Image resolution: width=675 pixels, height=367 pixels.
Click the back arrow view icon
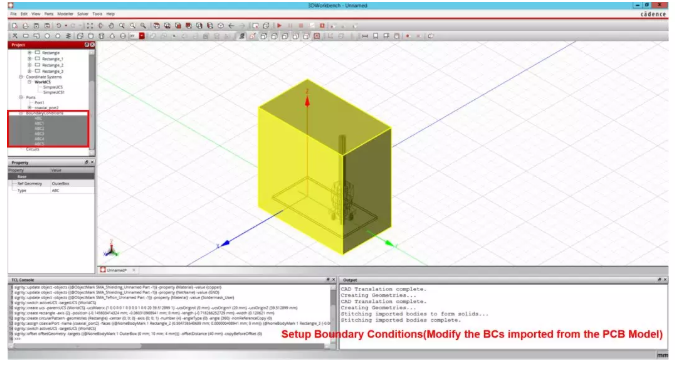[x=231, y=26]
